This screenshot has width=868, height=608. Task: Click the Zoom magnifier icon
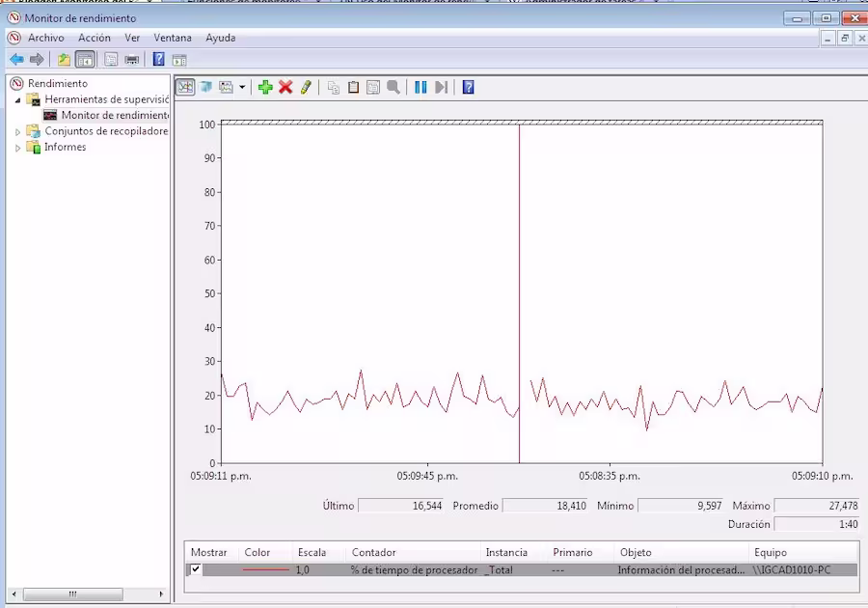tap(393, 87)
